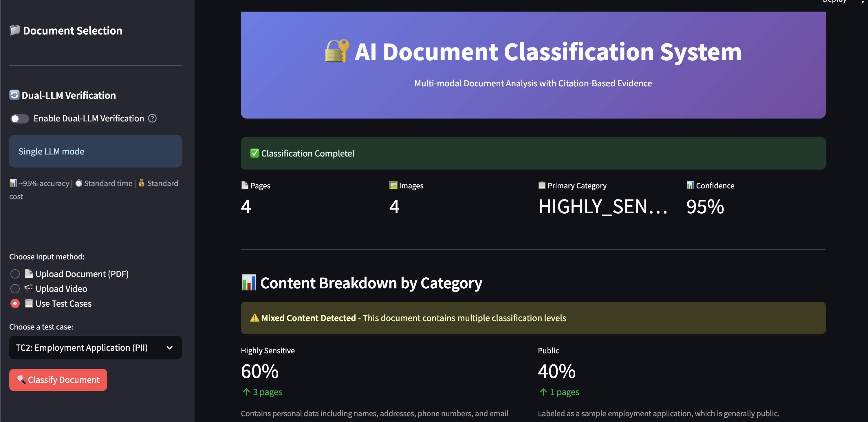The width and height of the screenshot is (868, 422).
Task: Enable the Dual-LLM Verification toggle
Action: coord(20,119)
